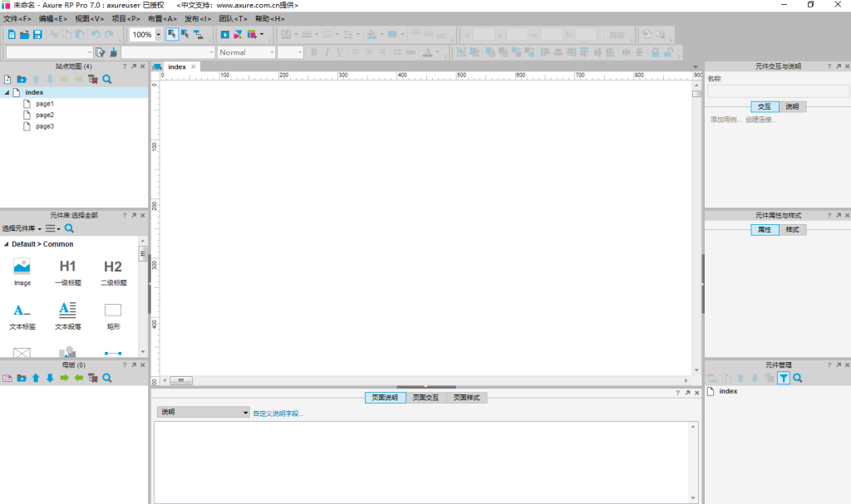This screenshot has width=851, height=504.
Task: Click the 自定义说明字段 link
Action: click(278, 413)
